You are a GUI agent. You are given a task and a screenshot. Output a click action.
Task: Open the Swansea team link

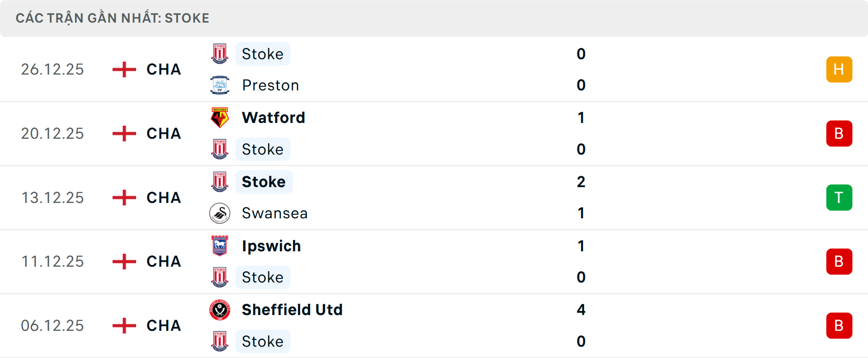(x=274, y=213)
